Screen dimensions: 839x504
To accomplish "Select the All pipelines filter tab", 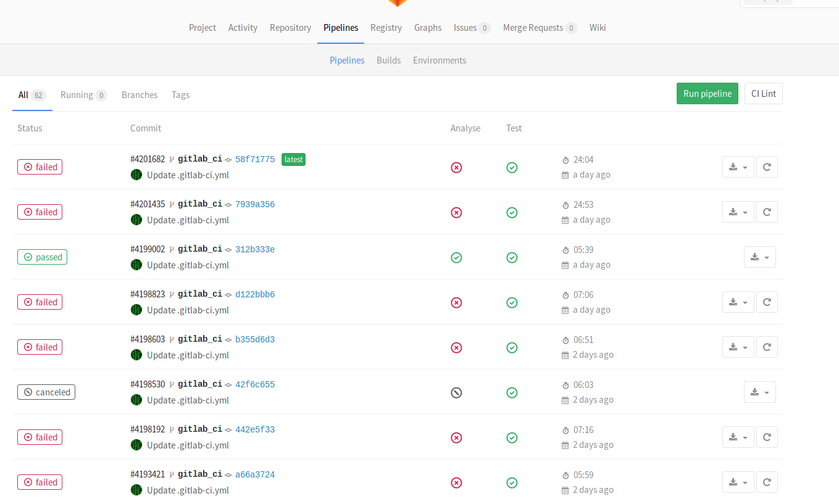I will (x=32, y=95).
